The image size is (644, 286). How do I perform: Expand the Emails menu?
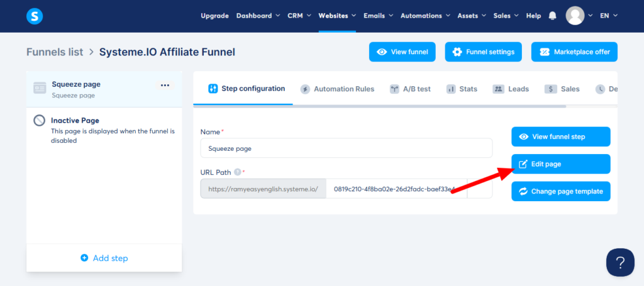(x=378, y=16)
